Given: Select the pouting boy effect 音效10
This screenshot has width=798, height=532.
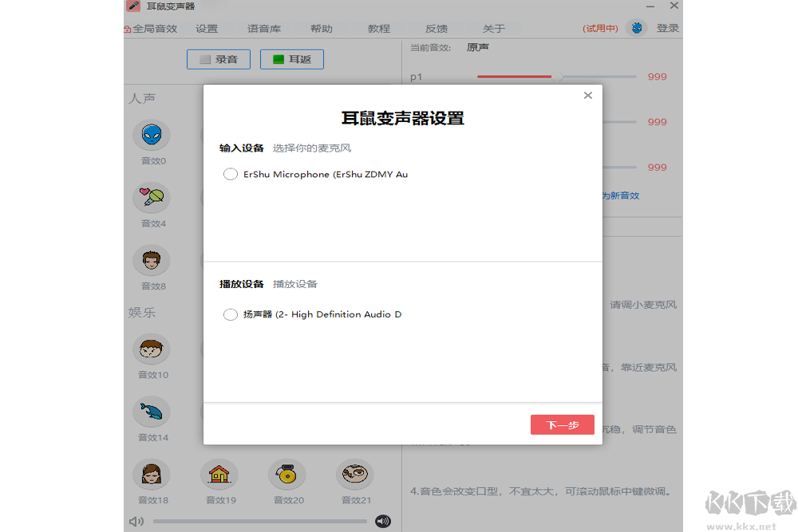Looking at the screenshot, I should pos(152,349).
